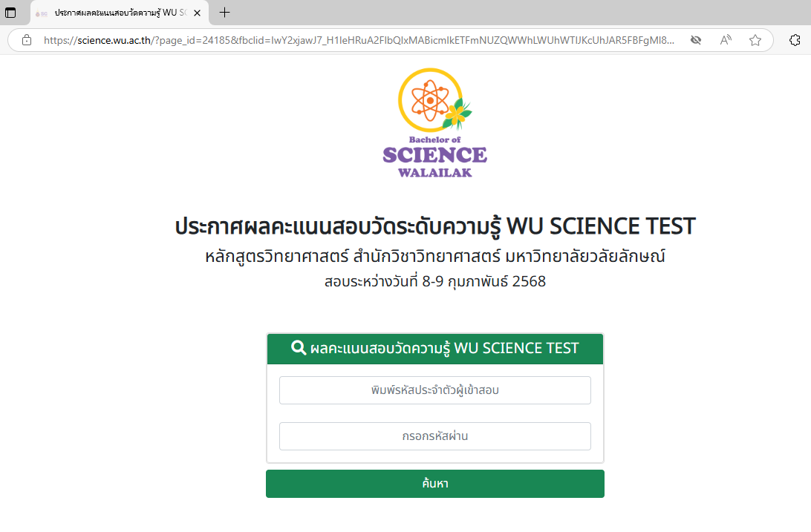The height and width of the screenshot is (532, 811).
Task: Click the subtitle naming มหาวิทยาลัยวลัยลักษณ์
Action: pyautogui.click(x=434, y=257)
